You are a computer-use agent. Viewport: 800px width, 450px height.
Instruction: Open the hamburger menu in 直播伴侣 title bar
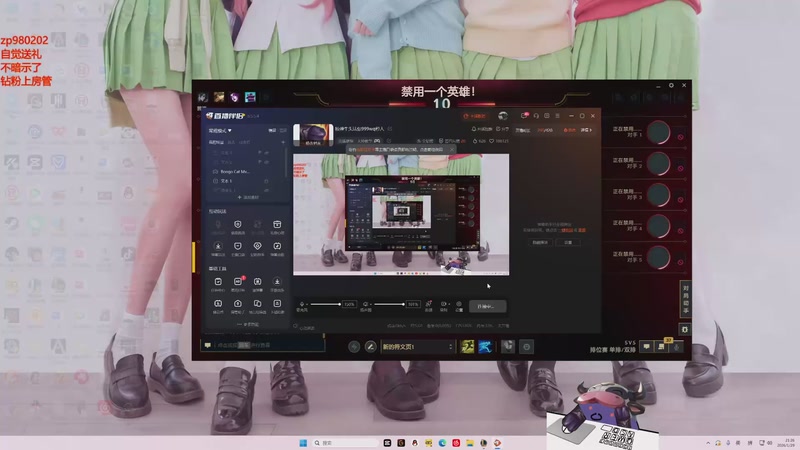coord(558,116)
